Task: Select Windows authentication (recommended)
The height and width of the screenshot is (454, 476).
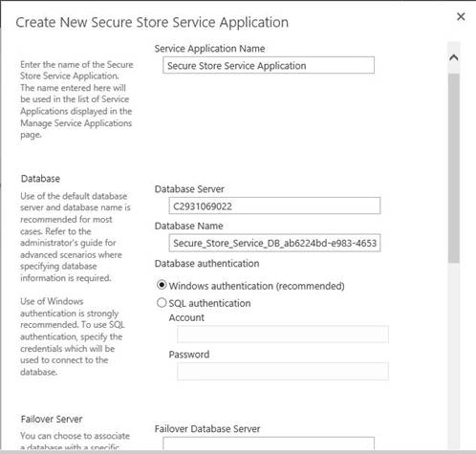Action: [x=162, y=285]
